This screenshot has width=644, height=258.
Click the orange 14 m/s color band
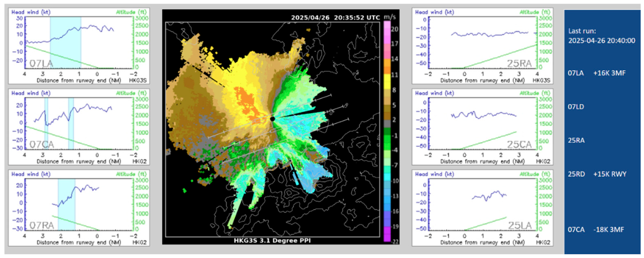coord(387,62)
